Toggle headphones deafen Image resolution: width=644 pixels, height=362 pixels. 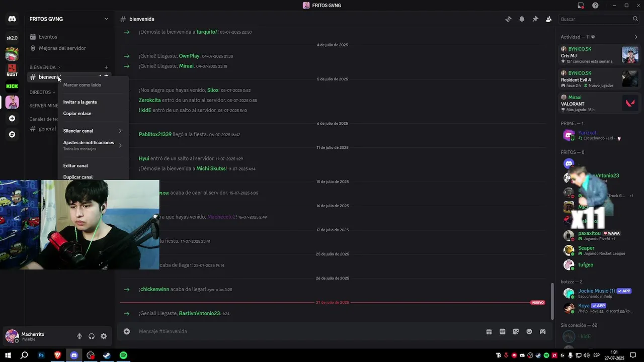[x=92, y=336]
